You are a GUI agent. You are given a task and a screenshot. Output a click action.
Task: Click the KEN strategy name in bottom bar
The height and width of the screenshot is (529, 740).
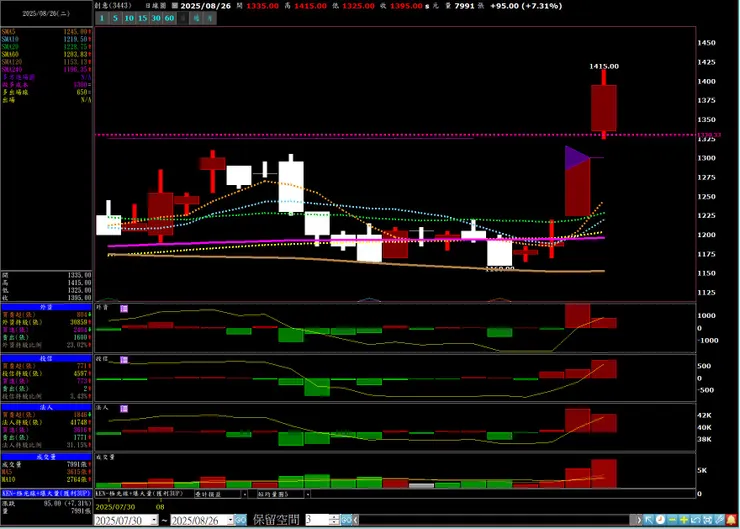click(140, 494)
